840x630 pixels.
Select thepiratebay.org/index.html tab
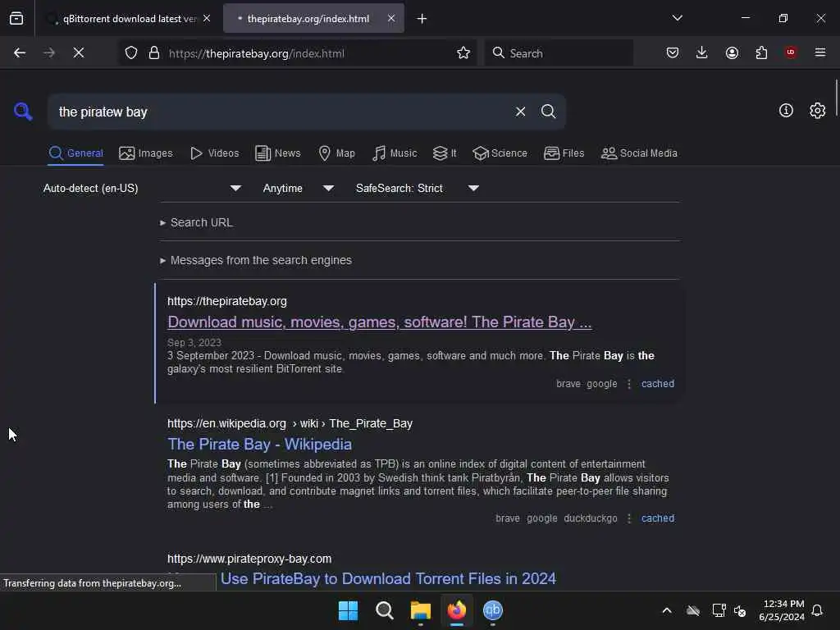tap(313, 18)
